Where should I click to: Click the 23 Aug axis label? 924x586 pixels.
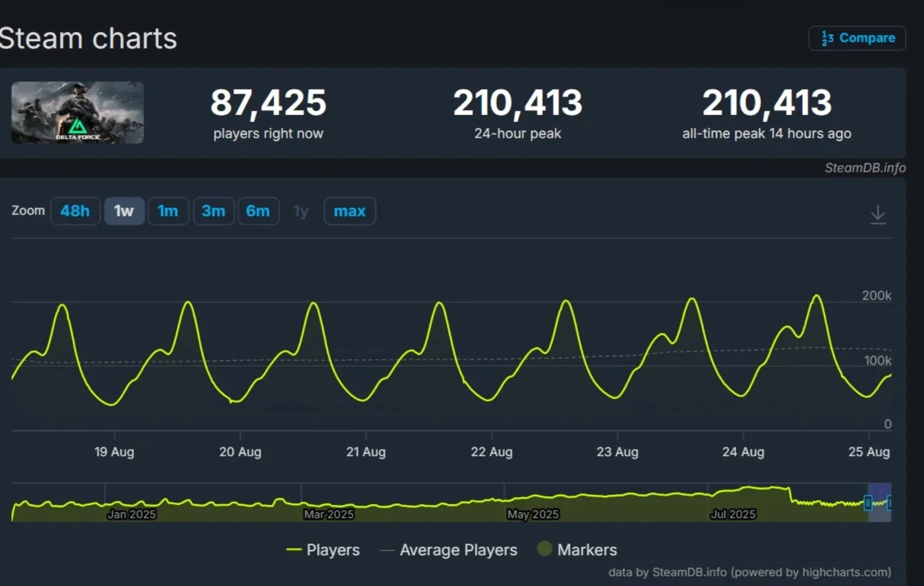(x=617, y=452)
